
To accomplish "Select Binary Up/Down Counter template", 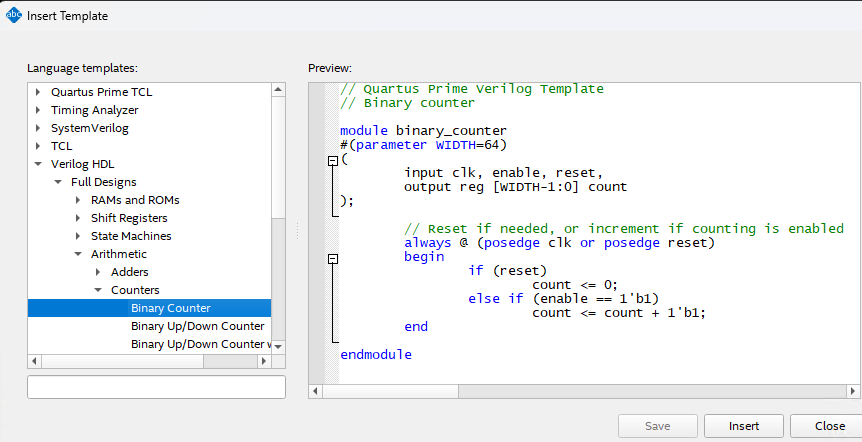I will [x=197, y=326].
